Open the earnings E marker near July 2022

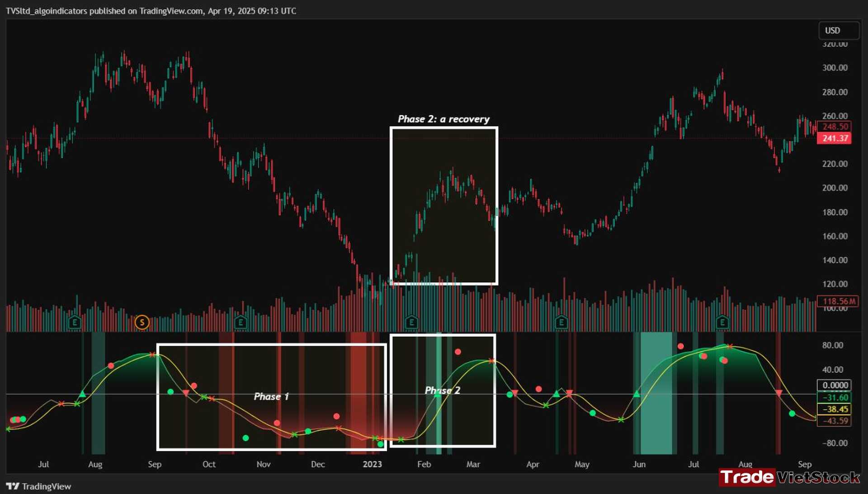[x=75, y=322]
